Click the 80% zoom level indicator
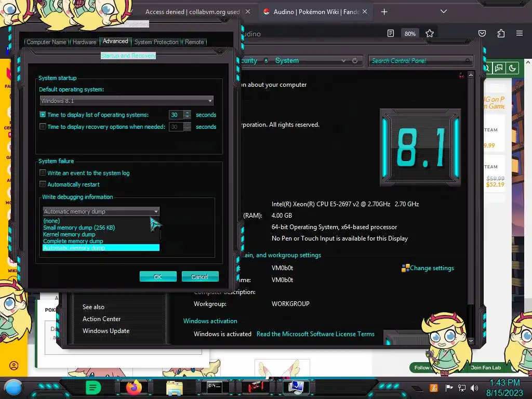This screenshot has height=399, width=532. (410, 34)
